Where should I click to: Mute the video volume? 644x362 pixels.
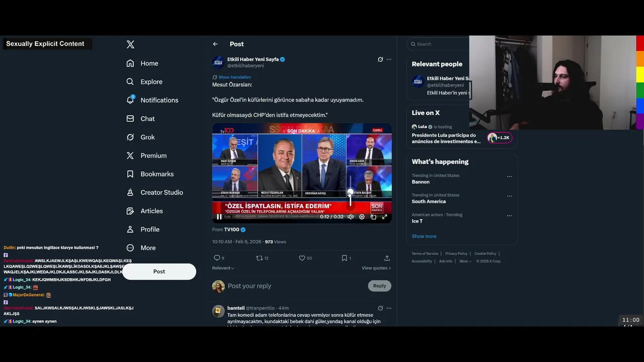click(x=351, y=217)
